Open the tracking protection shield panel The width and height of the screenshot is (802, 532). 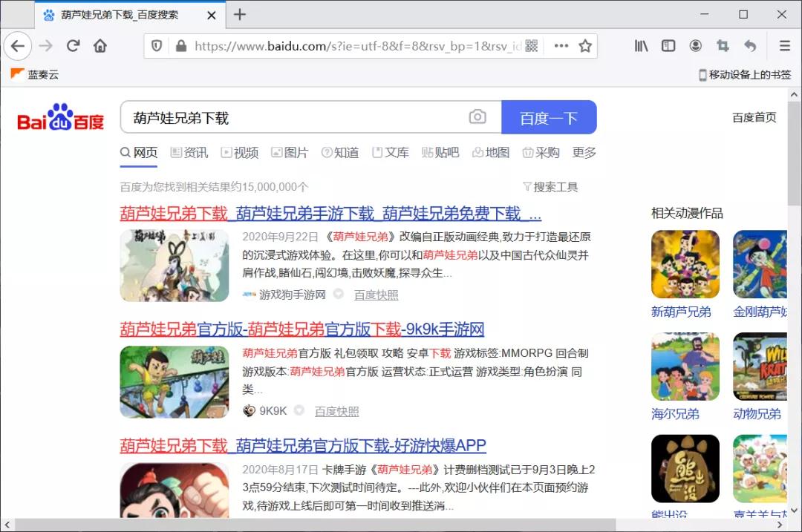(x=157, y=45)
